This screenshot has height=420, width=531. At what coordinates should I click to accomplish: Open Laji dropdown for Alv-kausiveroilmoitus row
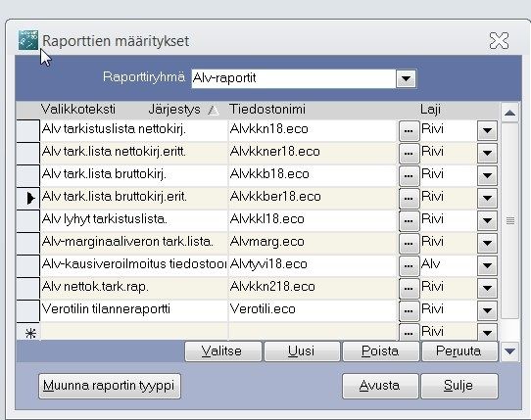487,265
